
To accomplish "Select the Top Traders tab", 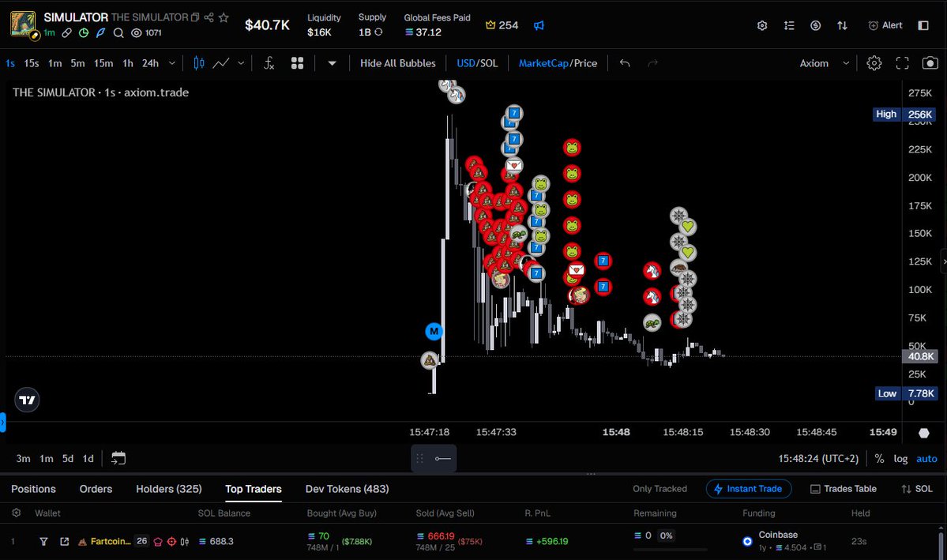I will [x=253, y=489].
